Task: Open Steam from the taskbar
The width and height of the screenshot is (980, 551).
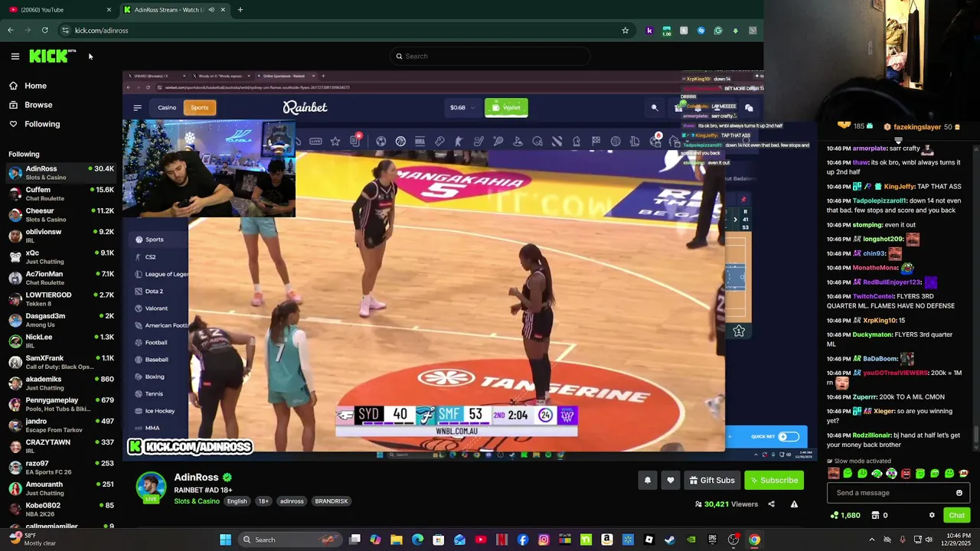Action: coord(670,540)
